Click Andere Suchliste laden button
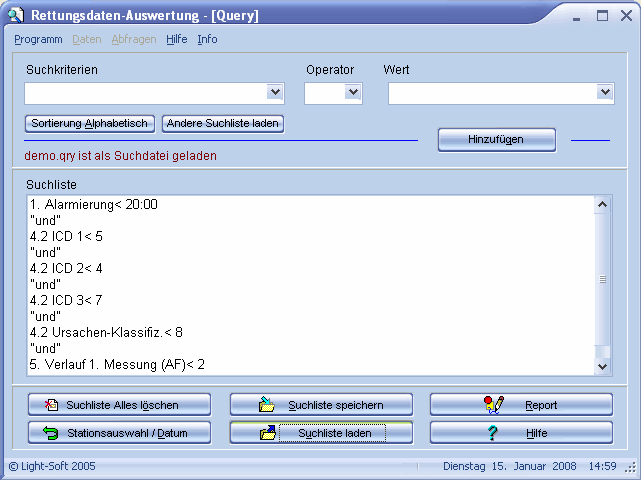 click(223, 123)
